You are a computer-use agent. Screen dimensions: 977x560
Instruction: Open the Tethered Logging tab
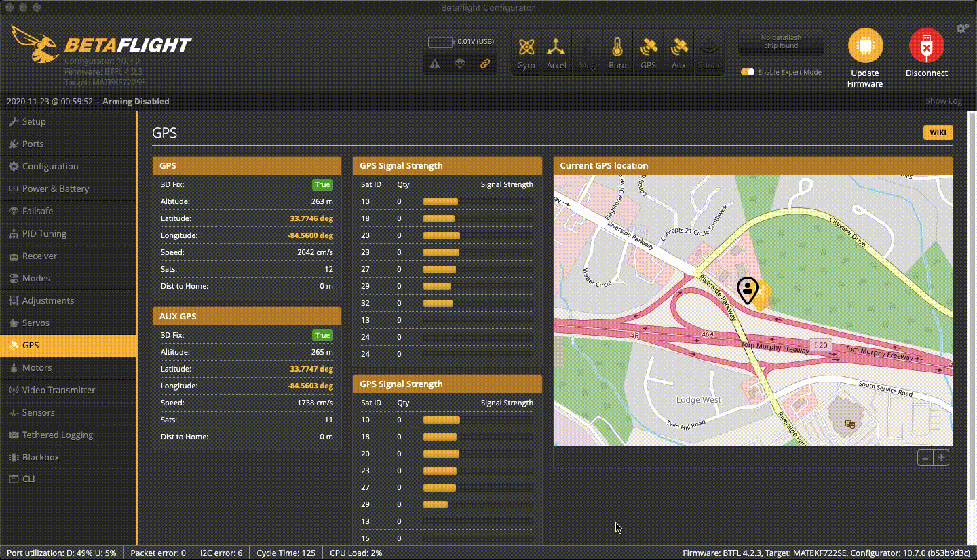tap(68, 435)
